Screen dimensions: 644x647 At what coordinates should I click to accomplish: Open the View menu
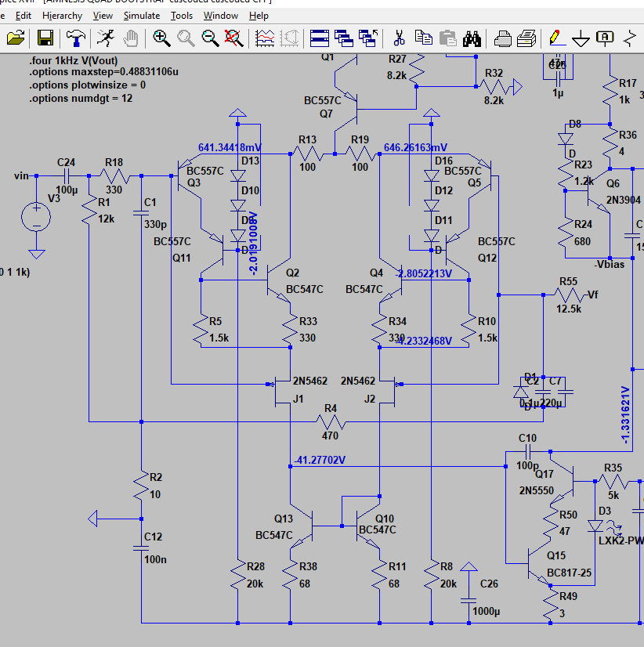pyautogui.click(x=103, y=16)
